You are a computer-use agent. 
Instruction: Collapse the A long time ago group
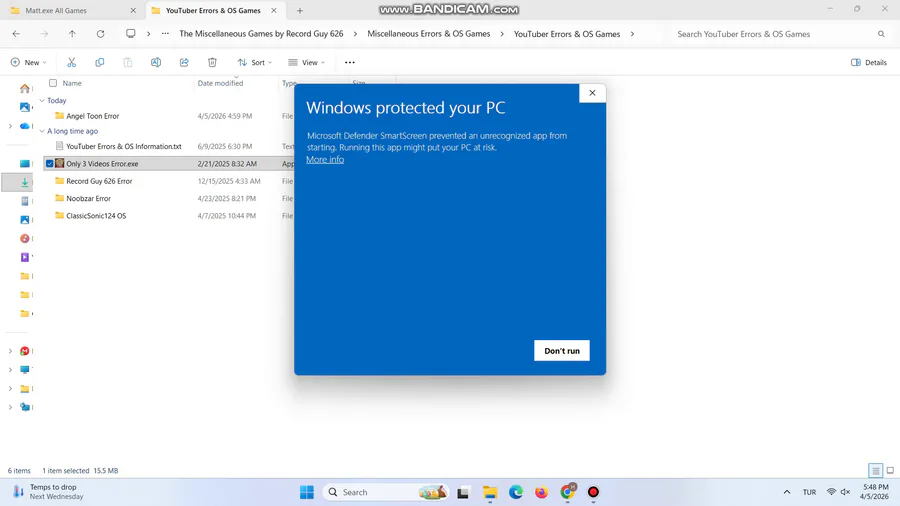[42, 131]
